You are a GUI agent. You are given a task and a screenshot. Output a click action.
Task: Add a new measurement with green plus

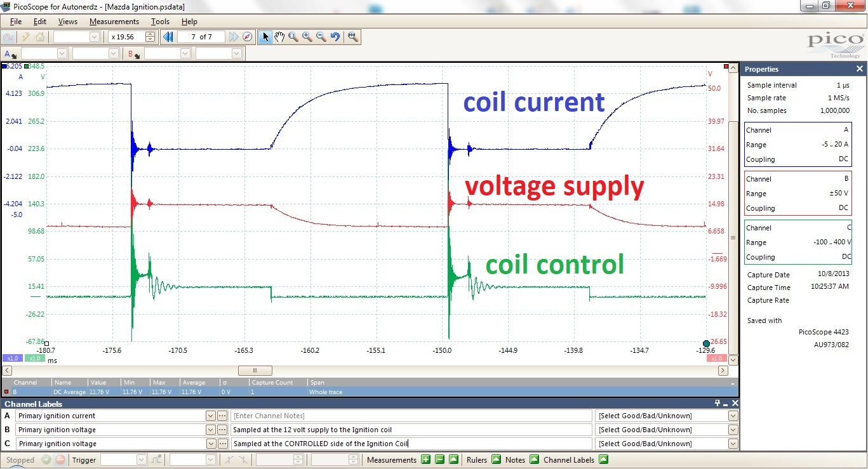pos(425,459)
